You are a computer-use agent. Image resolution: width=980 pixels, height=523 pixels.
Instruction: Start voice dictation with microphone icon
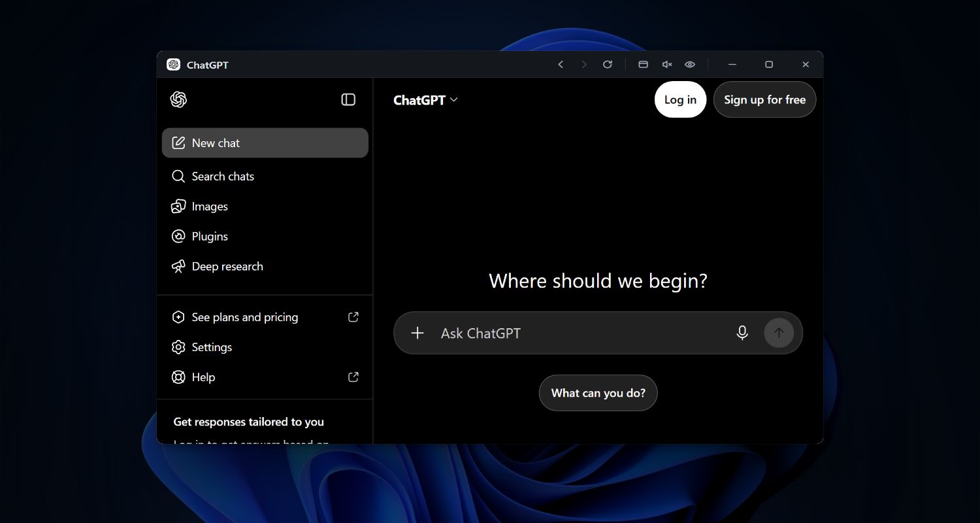[742, 333]
